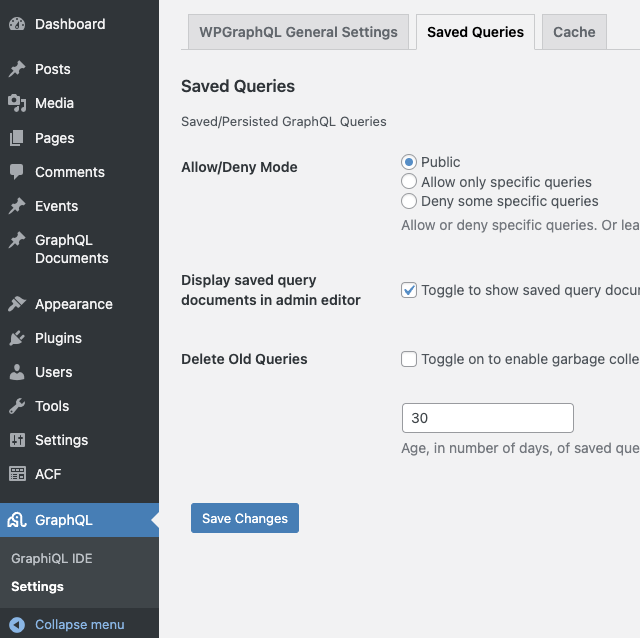Open Media menu item
Viewport: 640px width, 638px height.
pos(80,103)
